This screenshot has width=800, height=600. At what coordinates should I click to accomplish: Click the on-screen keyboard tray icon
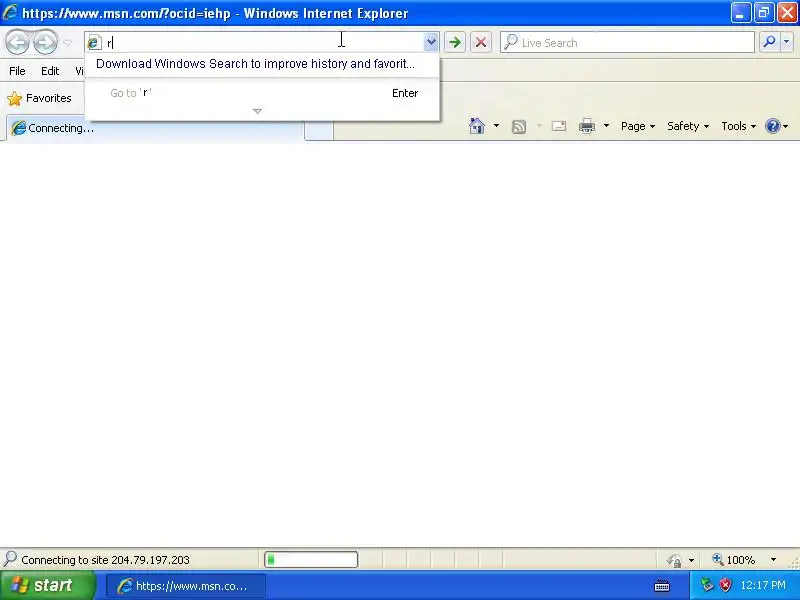click(662, 586)
